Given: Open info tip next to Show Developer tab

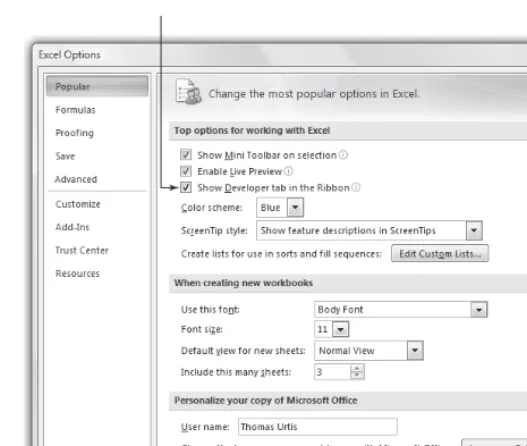Looking at the screenshot, I should coord(356,188).
